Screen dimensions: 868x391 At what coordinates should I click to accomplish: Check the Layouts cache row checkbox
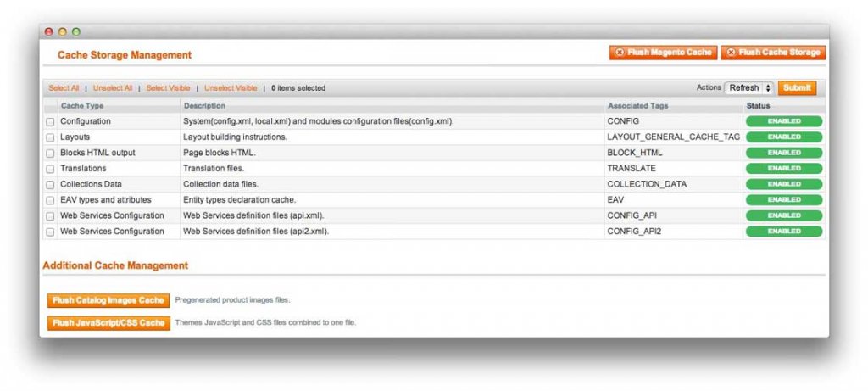click(50, 137)
